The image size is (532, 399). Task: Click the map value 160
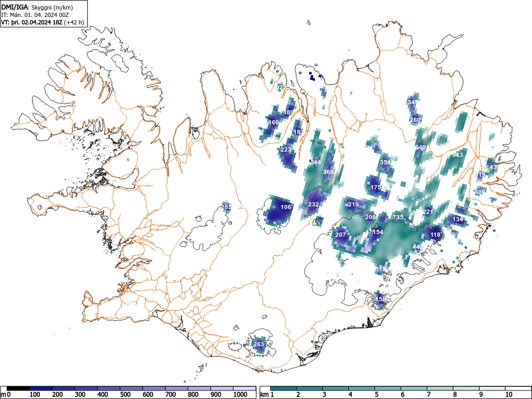pyautogui.click(x=273, y=122)
